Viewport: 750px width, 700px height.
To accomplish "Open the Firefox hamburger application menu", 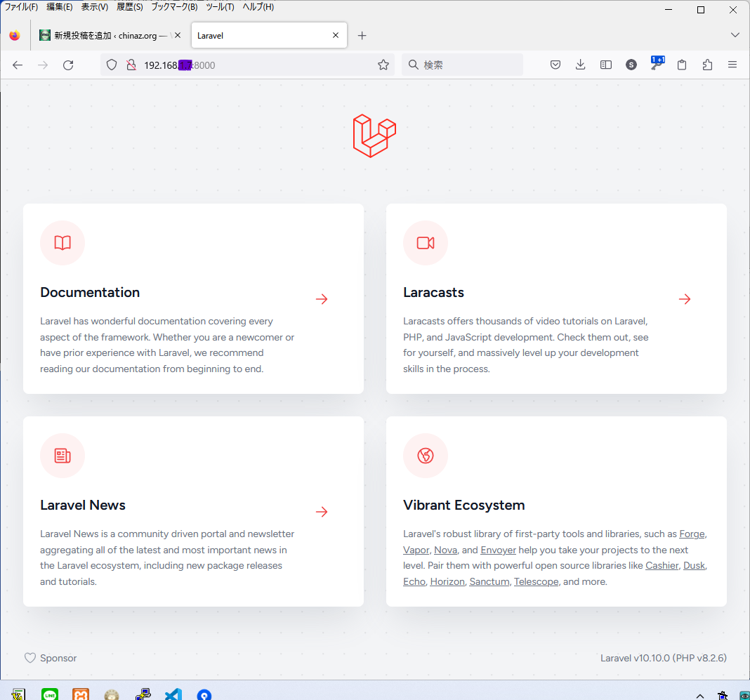I will pos(732,65).
